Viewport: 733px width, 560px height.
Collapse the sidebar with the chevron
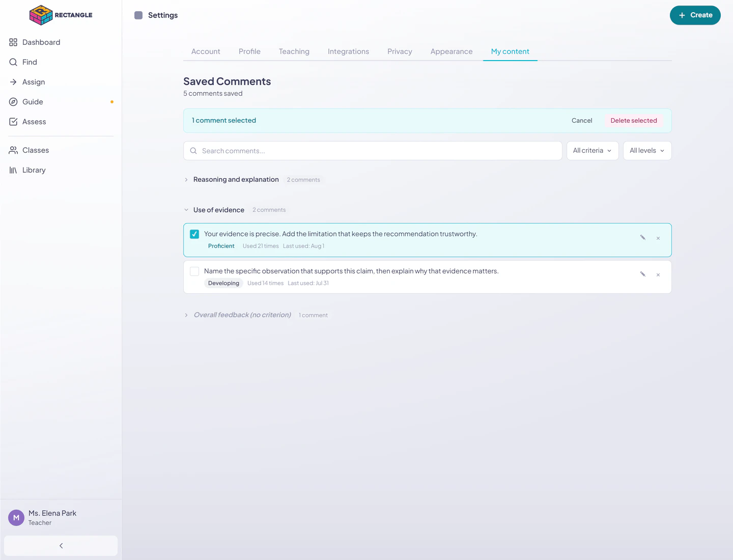(x=61, y=546)
